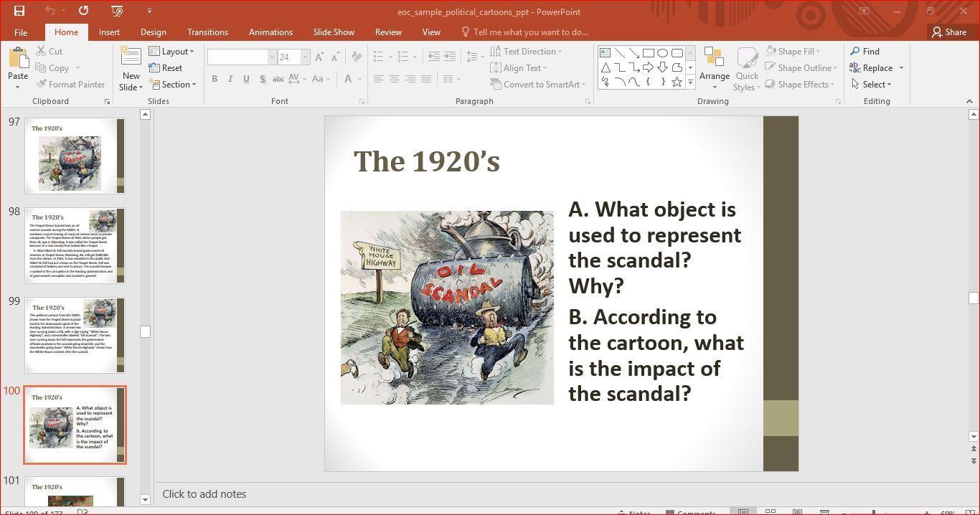The width and height of the screenshot is (980, 515).
Task: Click Tell me what you want to do
Action: coord(524,32)
